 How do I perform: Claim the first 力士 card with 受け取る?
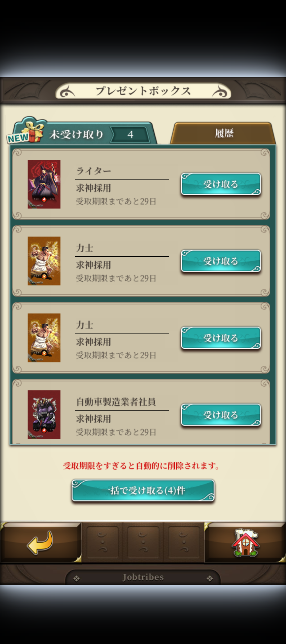pyautogui.click(x=221, y=261)
